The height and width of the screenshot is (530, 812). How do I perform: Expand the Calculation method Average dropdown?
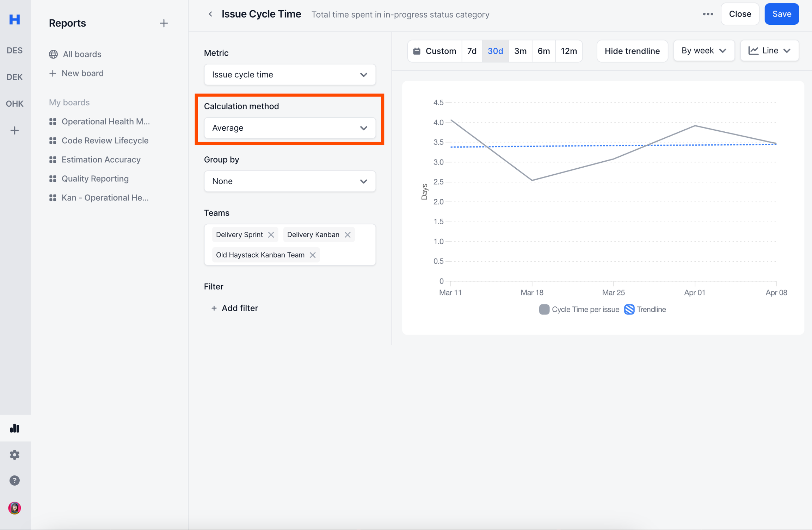[x=290, y=128]
